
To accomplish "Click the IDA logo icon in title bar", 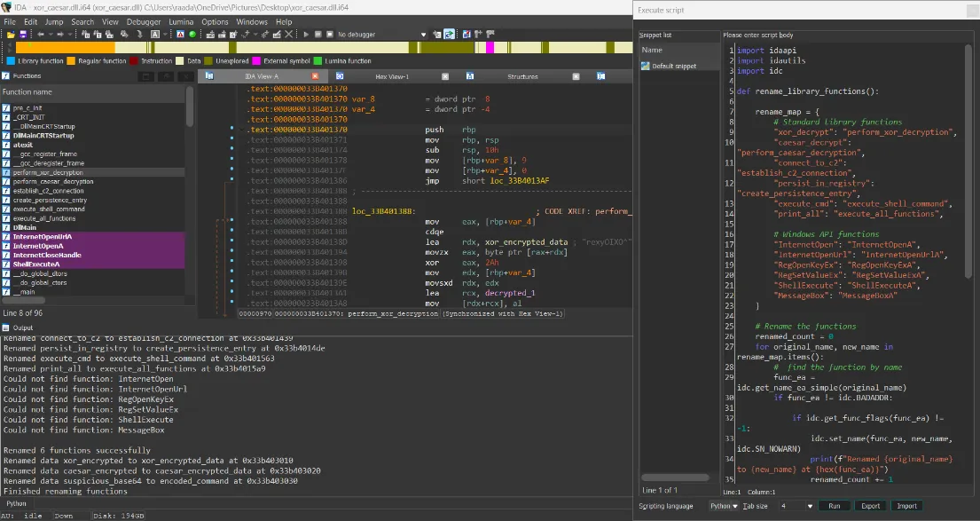I will (5, 7).
